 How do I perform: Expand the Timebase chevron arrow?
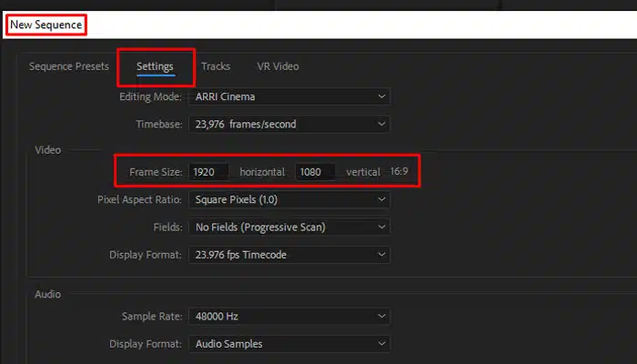pyautogui.click(x=381, y=124)
